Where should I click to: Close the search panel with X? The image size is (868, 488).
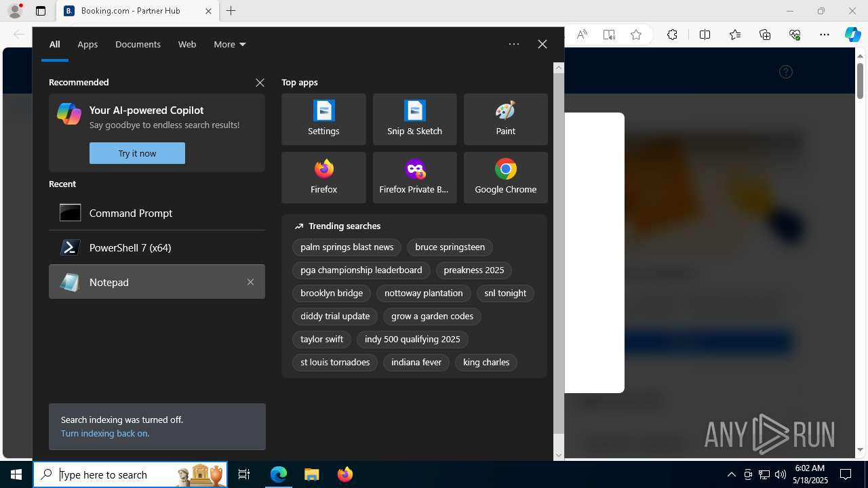tap(542, 44)
